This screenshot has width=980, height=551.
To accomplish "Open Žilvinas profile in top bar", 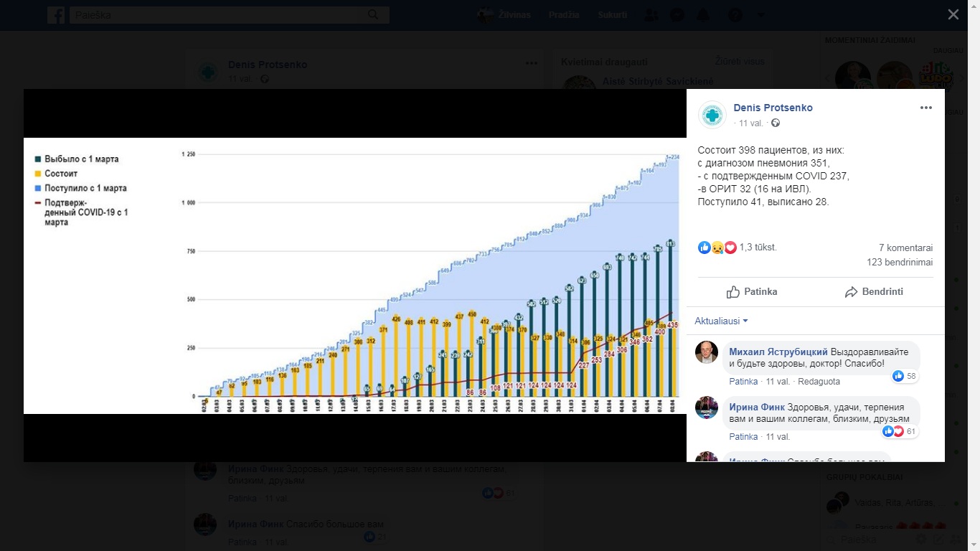I will [504, 15].
